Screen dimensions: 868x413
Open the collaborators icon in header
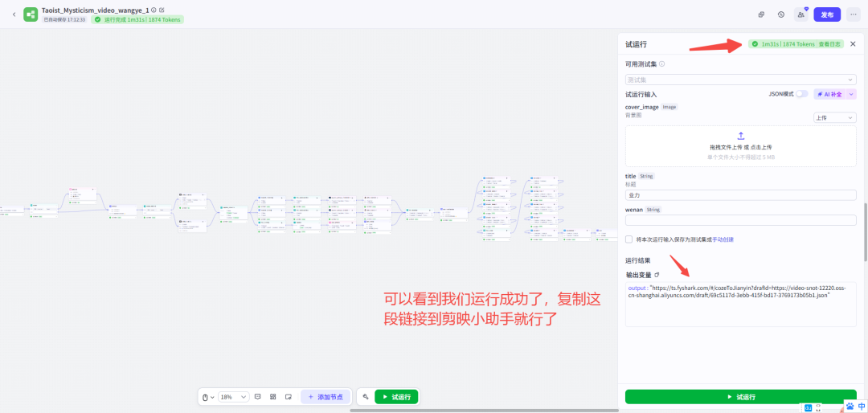click(801, 14)
